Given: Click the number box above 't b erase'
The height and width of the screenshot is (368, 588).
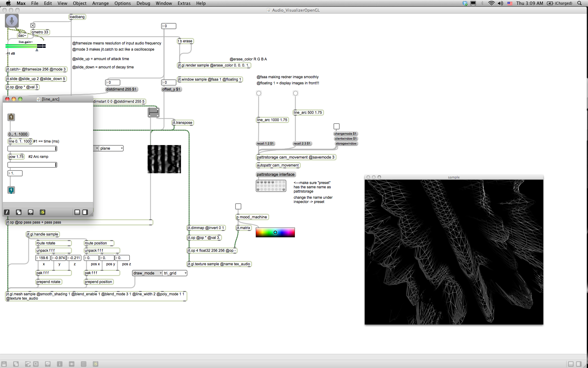Looking at the screenshot, I should (x=169, y=26).
